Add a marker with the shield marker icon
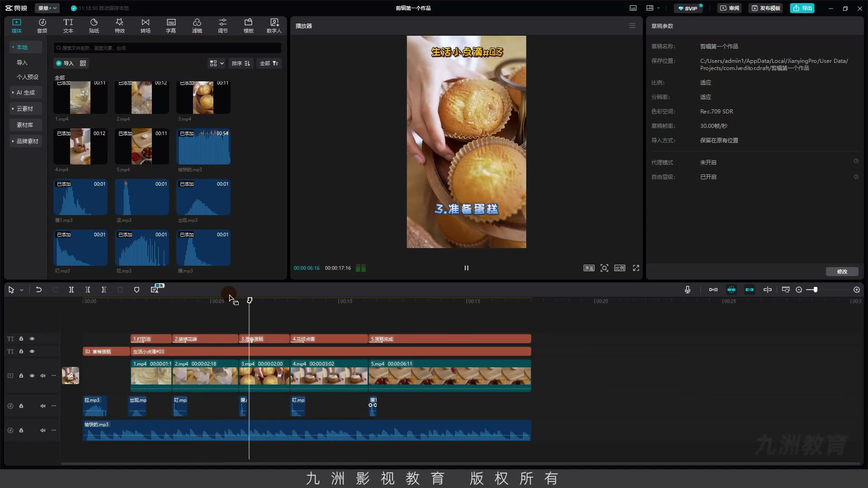Image resolution: width=868 pixels, height=488 pixels. 137,290
